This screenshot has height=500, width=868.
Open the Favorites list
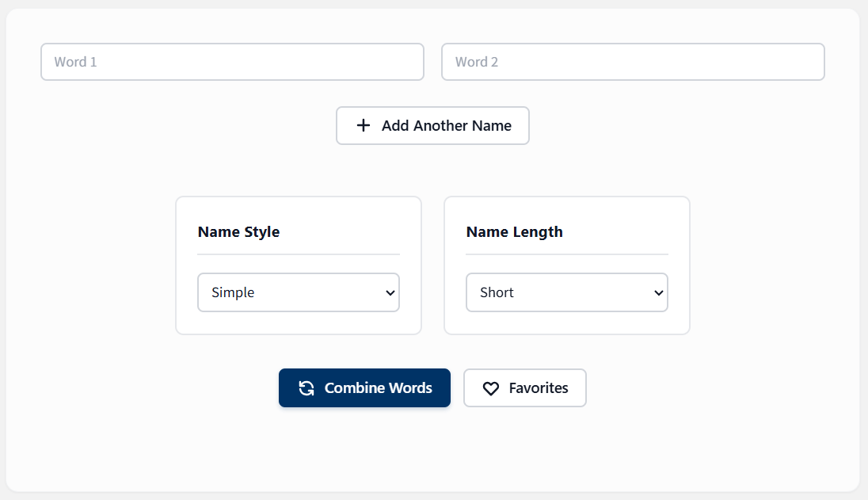tap(524, 387)
